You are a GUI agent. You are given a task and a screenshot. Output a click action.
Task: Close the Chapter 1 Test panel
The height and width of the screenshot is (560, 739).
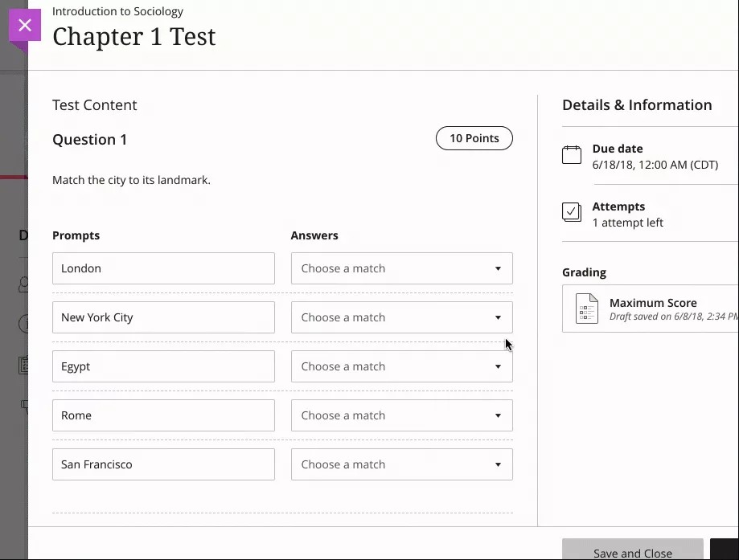click(24, 25)
